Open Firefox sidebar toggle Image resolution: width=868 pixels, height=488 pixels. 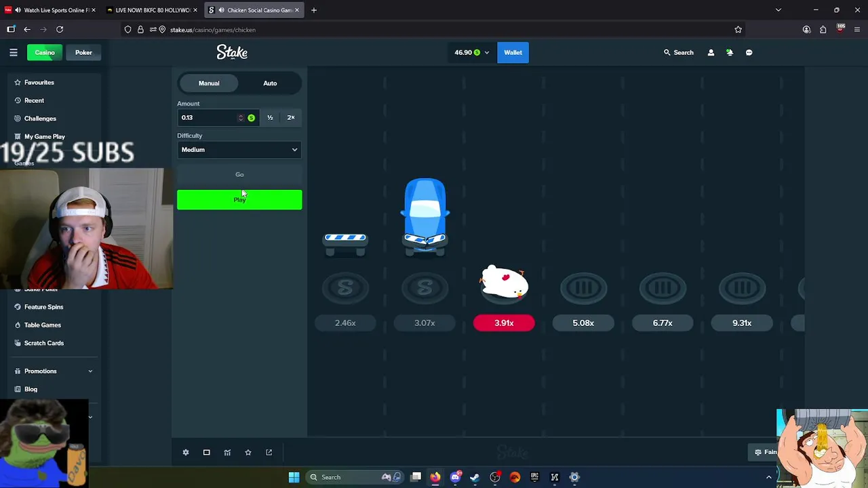(11, 29)
